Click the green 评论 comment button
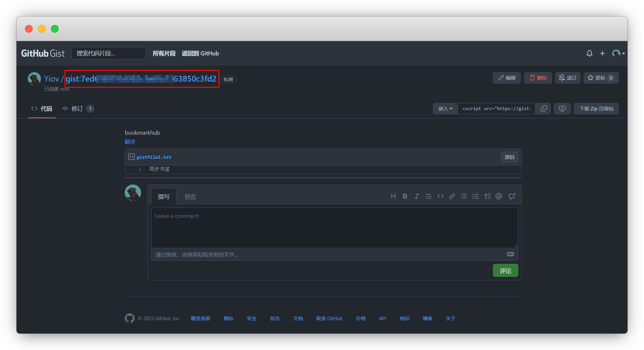The height and width of the screenshot is (350, 644). [505, 271]
